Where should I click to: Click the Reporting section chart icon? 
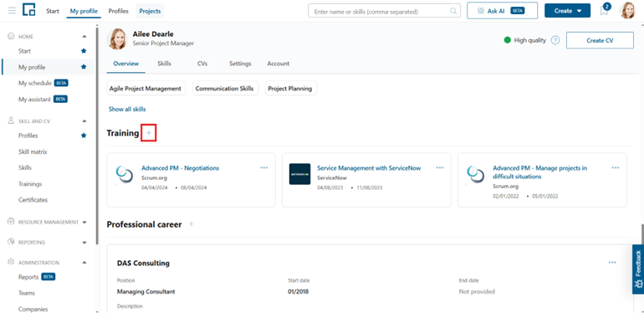(x=12, y=242)
